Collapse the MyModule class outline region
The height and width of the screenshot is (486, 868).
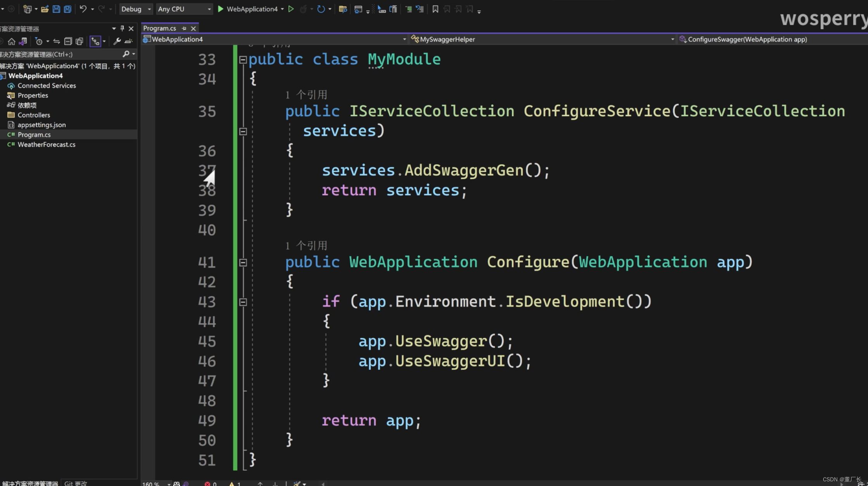[243, 60]
